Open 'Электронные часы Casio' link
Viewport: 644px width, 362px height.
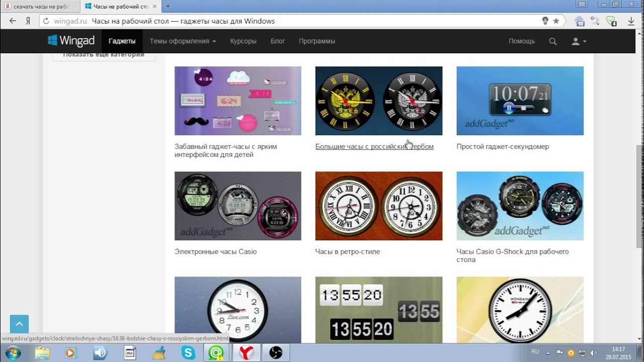(x=215, y=252)
